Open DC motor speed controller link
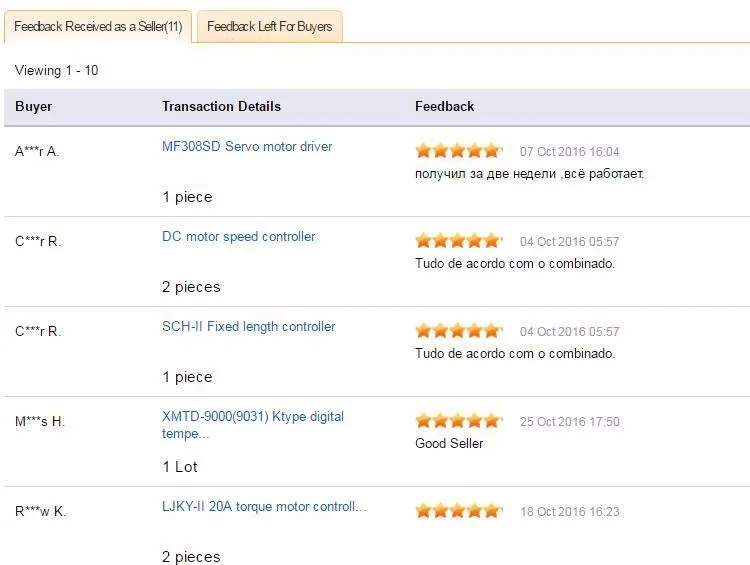The image size is (750, 565). [x=238, y=236]
